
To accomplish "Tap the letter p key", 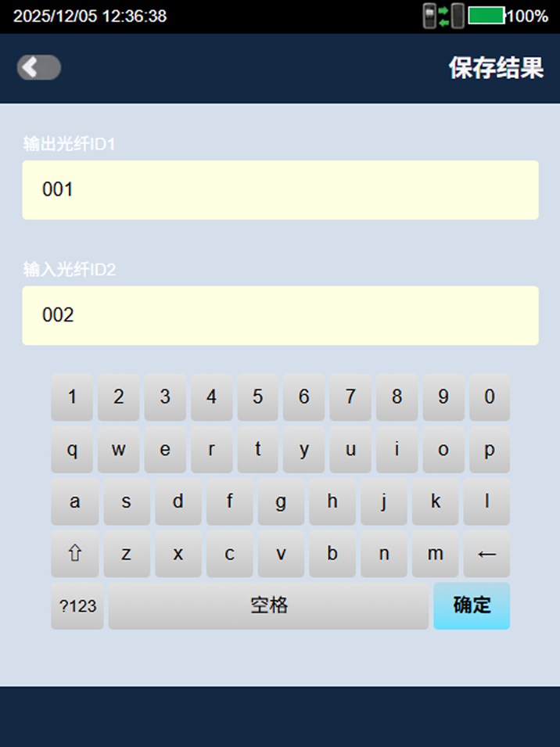I will point(490,450).
